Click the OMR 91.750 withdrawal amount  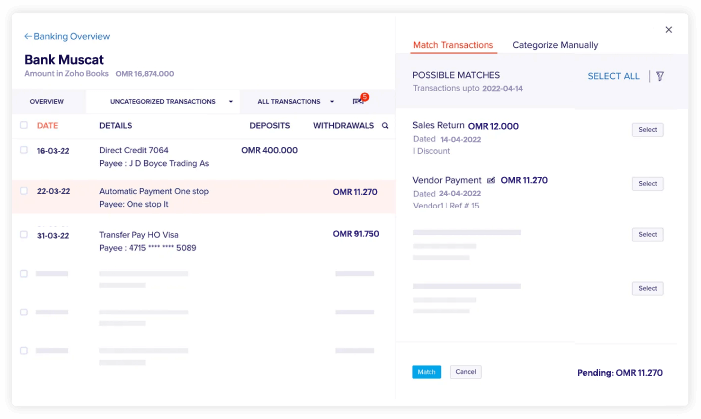[x=356, y=234]
